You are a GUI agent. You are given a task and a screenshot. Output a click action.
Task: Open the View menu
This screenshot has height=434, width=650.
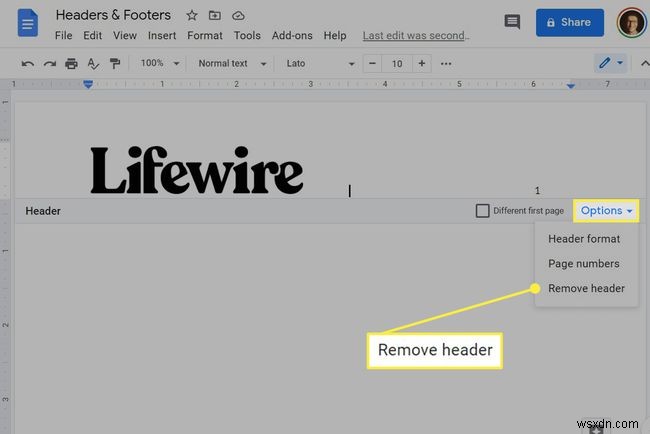(x=125, y=36)
